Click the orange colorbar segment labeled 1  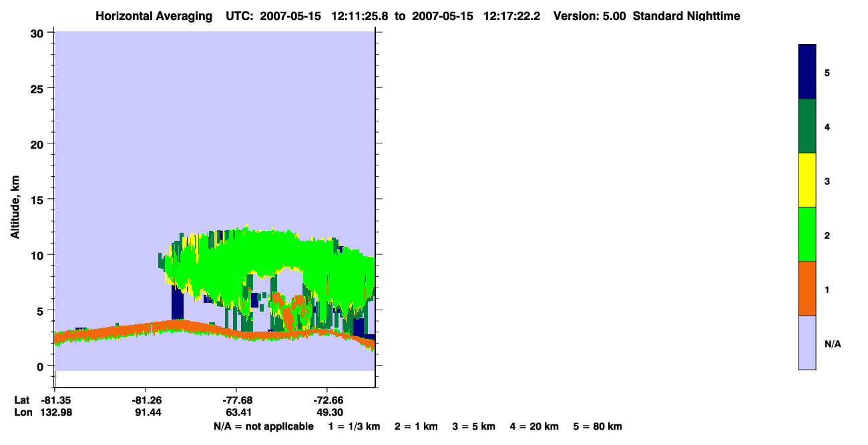pyautogui.click(x=807, y=288)
